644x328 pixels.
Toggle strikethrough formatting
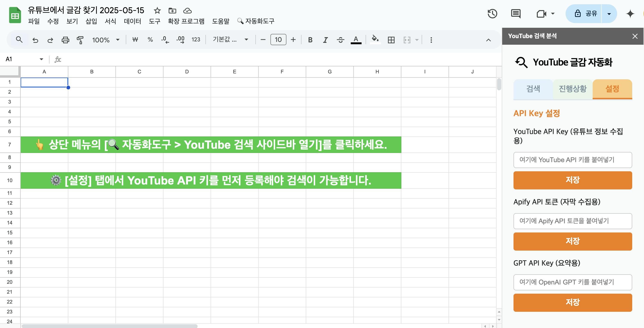click(341, 40)
